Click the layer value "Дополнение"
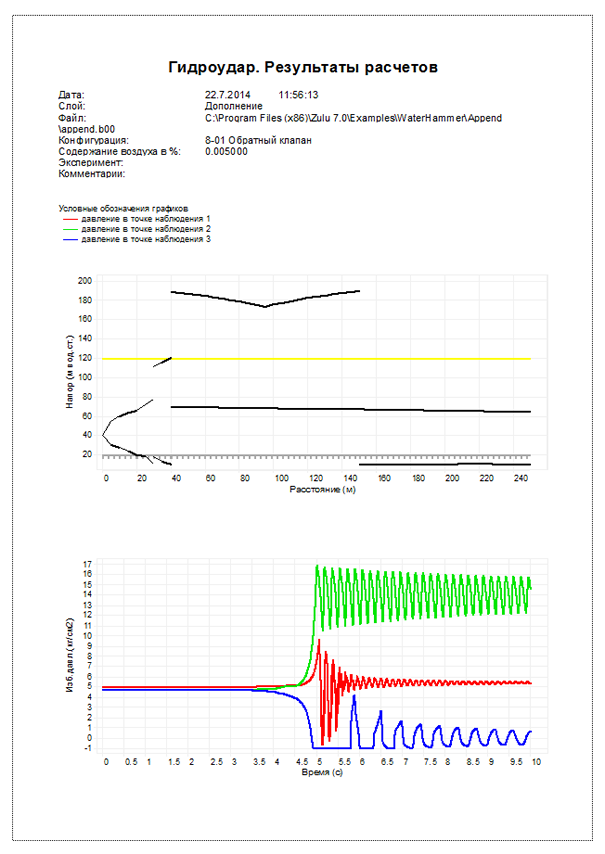Image resolution: width=605 pixels, height=854 pixels. [x=234, y=105]
